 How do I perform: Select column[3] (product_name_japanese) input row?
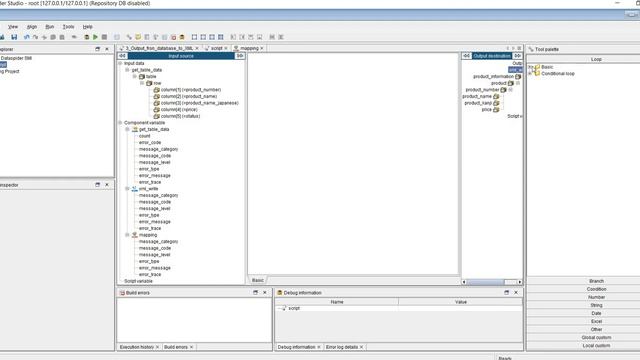(x=200, y=103)
